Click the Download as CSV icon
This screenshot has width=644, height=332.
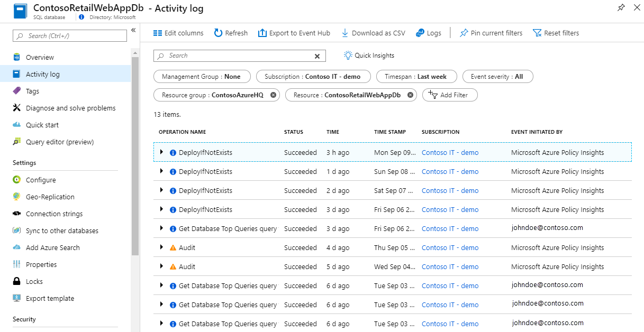345,33
